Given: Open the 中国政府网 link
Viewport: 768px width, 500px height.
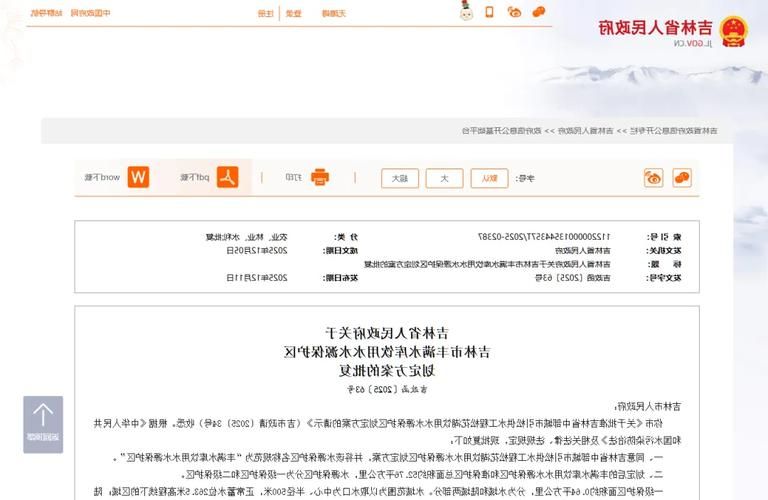Looking at the screenshot, I should pyautogui.click(x=91, y=13).
